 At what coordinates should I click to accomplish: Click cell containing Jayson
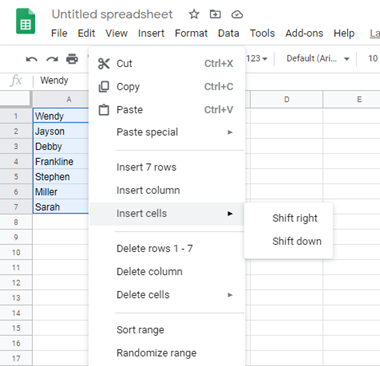tap(61, 131)
